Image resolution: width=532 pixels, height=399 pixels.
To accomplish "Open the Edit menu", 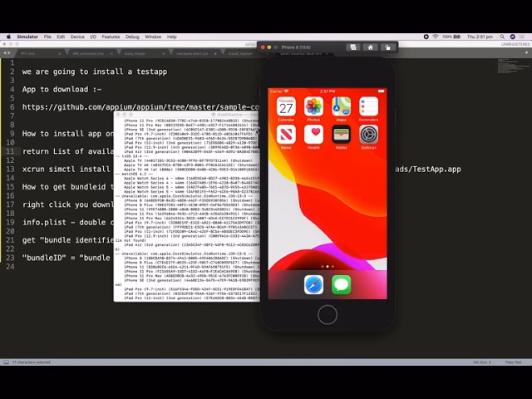I will coord(61,37).
